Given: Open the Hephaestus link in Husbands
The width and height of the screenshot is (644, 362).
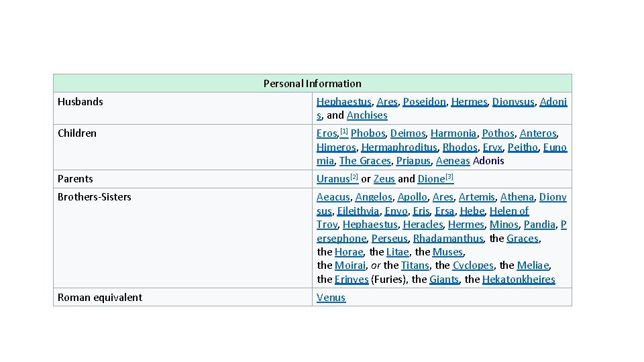Looking at the screenshot, I should (344, 102).
